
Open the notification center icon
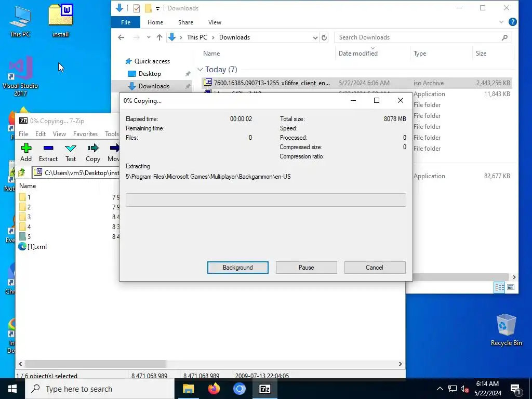pyautogui.click(x=516, y=389)
